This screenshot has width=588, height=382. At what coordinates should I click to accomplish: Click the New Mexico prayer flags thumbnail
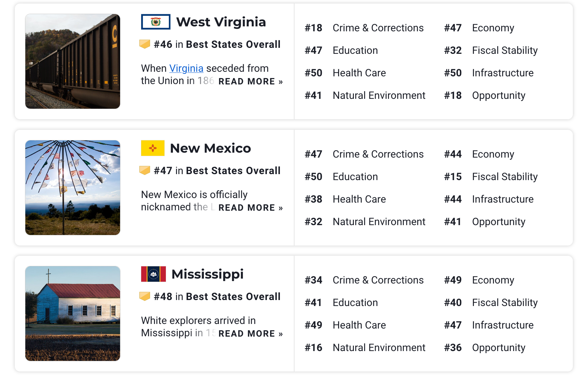pos(73,187)
